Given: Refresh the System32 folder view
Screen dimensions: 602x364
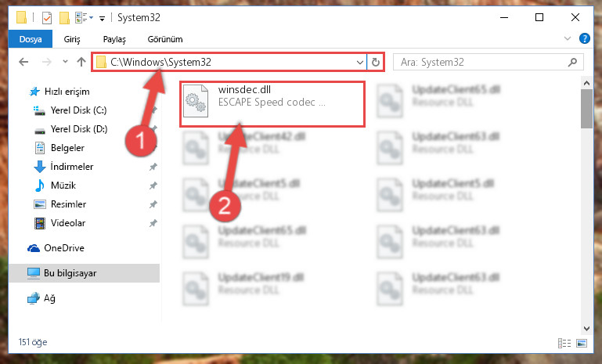Looking at the screenshot, I should [x=376, y=62].
